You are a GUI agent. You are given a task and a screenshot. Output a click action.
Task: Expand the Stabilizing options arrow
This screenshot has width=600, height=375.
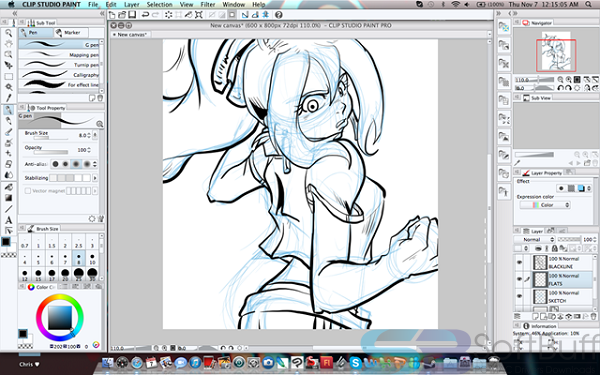(95, 178)
